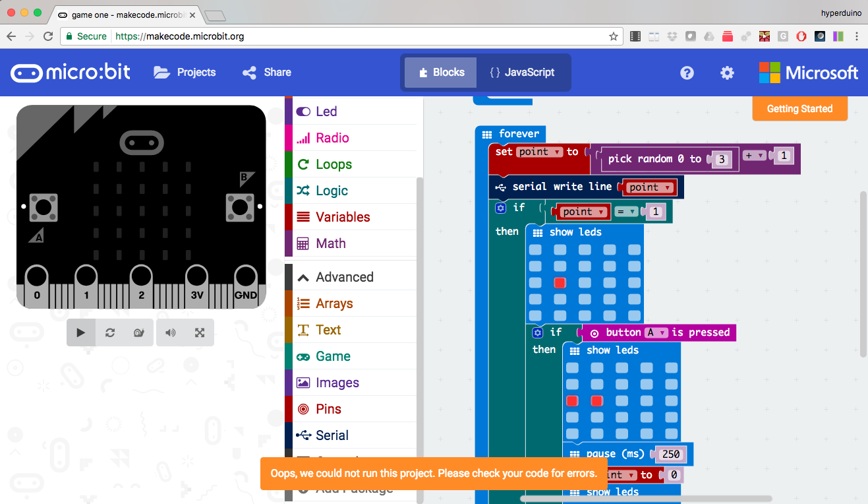This screenshot has width=868, height=504.
Task: Open the gear on the first if block
Action: coord(500,208)
